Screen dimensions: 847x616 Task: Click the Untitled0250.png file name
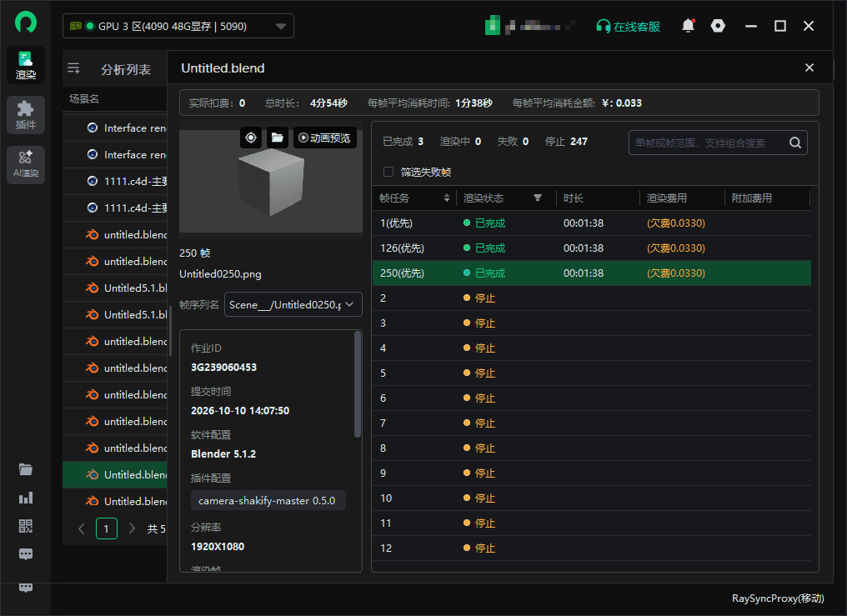220,273
